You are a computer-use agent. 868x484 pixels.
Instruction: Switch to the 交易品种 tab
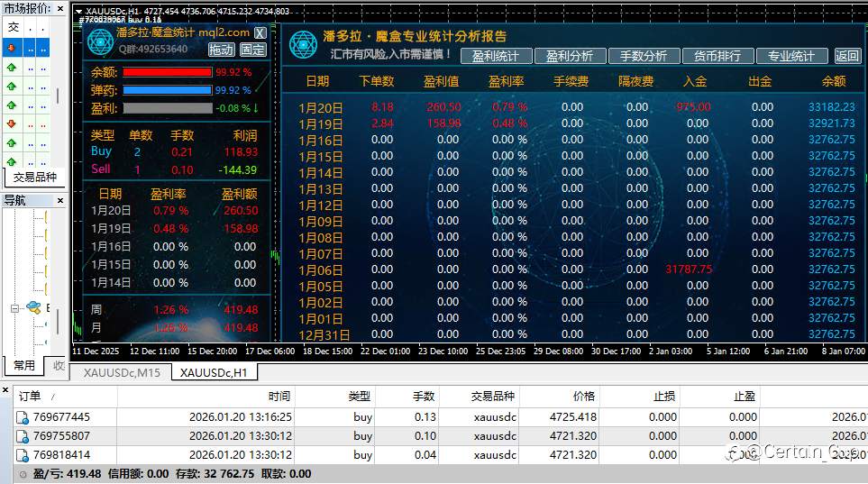(35, 178)
